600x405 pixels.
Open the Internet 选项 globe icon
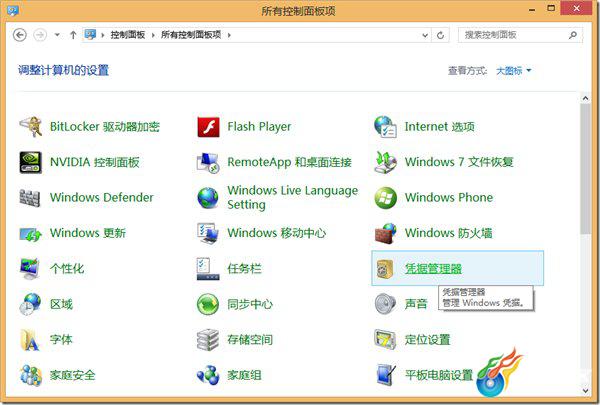click(x=385, y=127)
